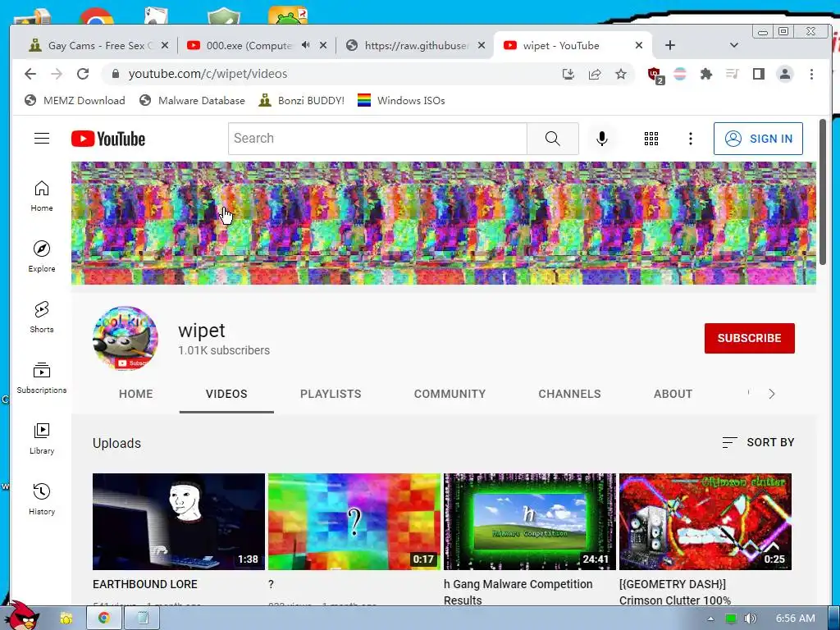The width and height of the screenshot is (840, 630).
Task: Open Library in the sidebar
Action: [42, 439]
